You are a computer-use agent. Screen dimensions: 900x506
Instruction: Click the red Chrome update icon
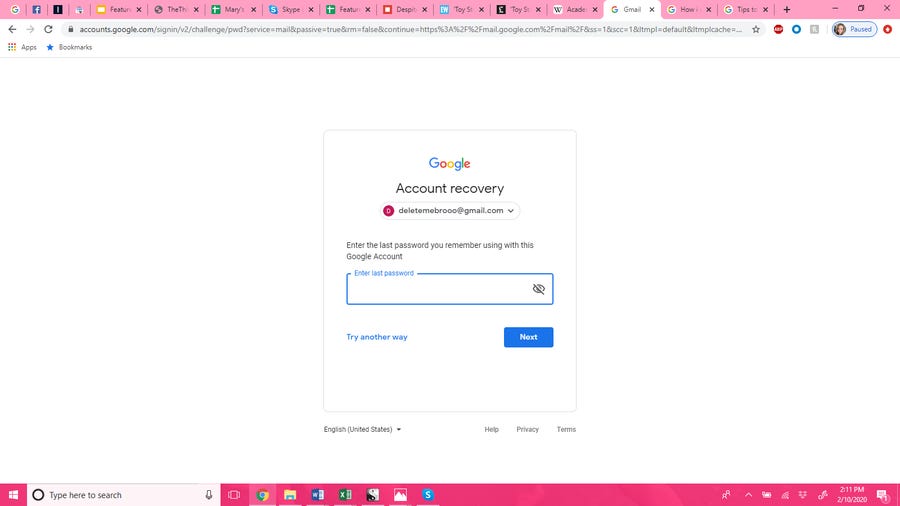click(887, 29)
